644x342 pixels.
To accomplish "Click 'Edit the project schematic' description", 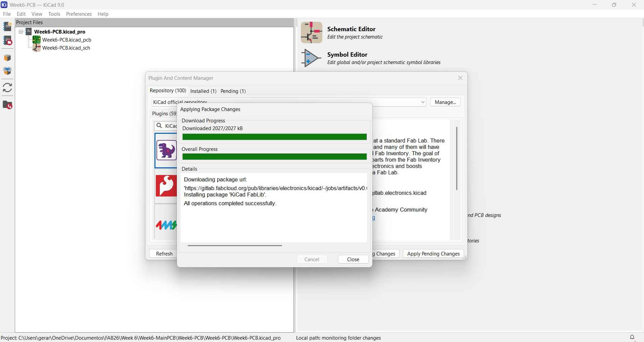I will pos(355,37).
